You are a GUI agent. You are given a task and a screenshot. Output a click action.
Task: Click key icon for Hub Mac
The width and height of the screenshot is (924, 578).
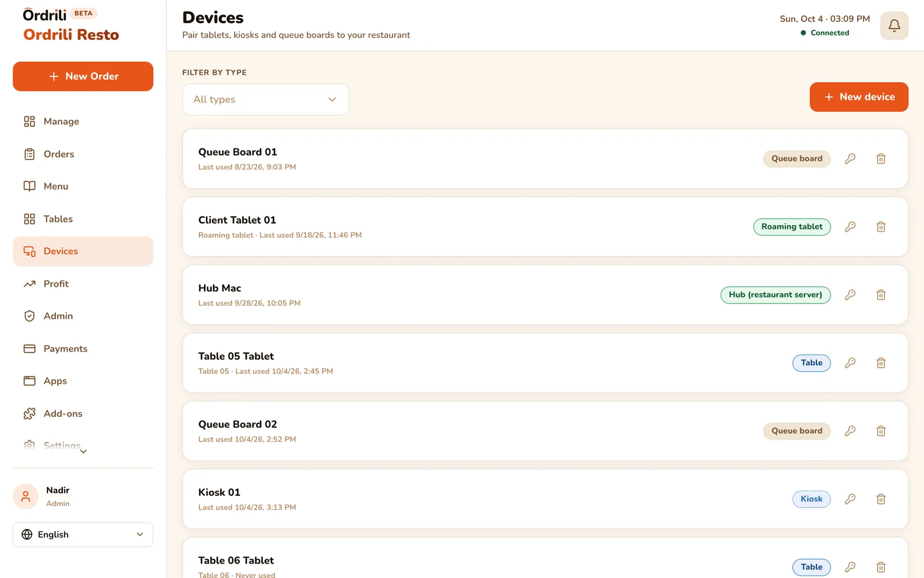pos(850,295)
